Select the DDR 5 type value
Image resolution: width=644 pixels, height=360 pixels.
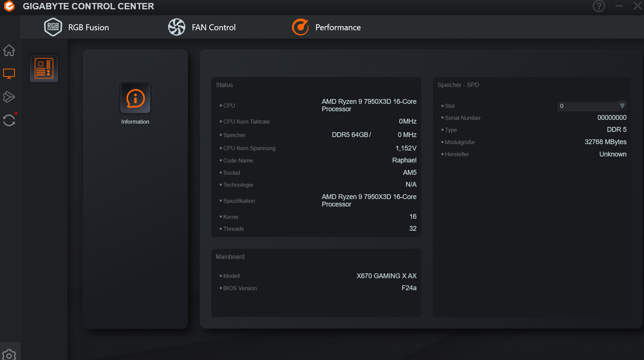616,130
